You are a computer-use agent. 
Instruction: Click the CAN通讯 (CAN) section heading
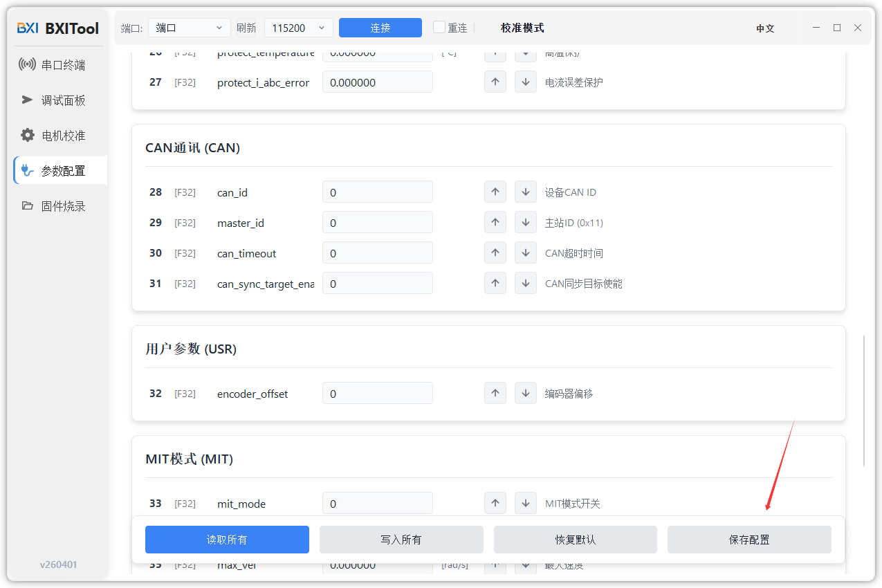coord(192,148)
